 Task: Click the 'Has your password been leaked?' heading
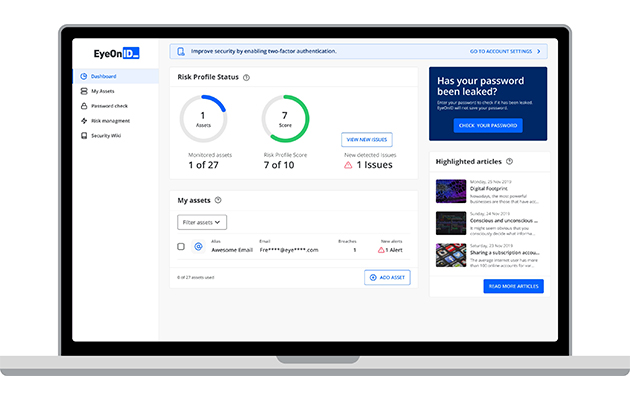point(481,86)
